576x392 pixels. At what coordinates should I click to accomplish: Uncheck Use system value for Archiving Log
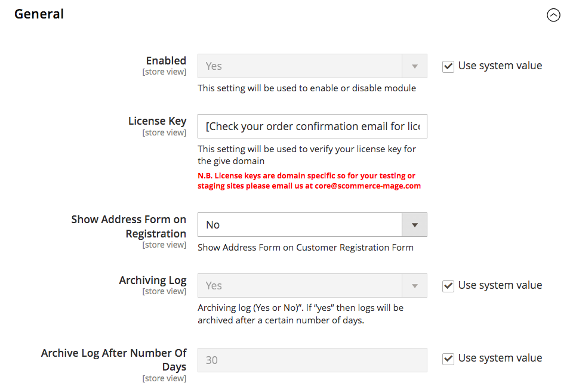click(448, 286)
